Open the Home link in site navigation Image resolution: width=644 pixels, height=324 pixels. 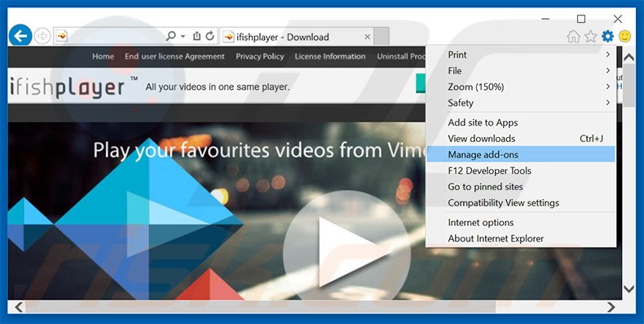point(103,57)
